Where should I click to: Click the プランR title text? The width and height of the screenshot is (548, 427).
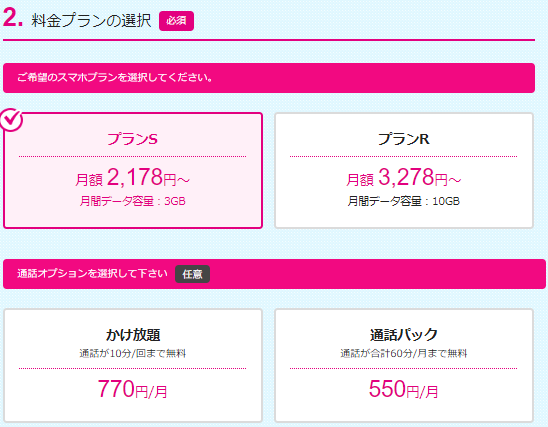tap(404, 139)
